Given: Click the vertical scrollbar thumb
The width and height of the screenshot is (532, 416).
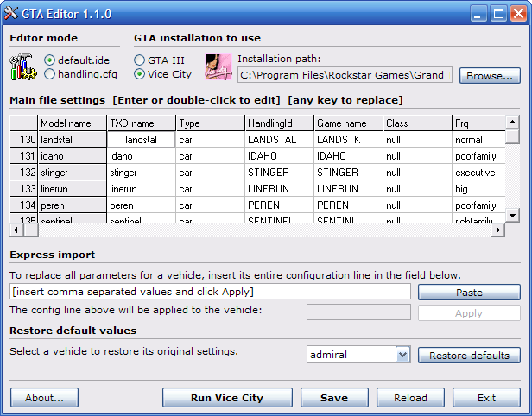Looking at the screenshot, I should (512, 136).
